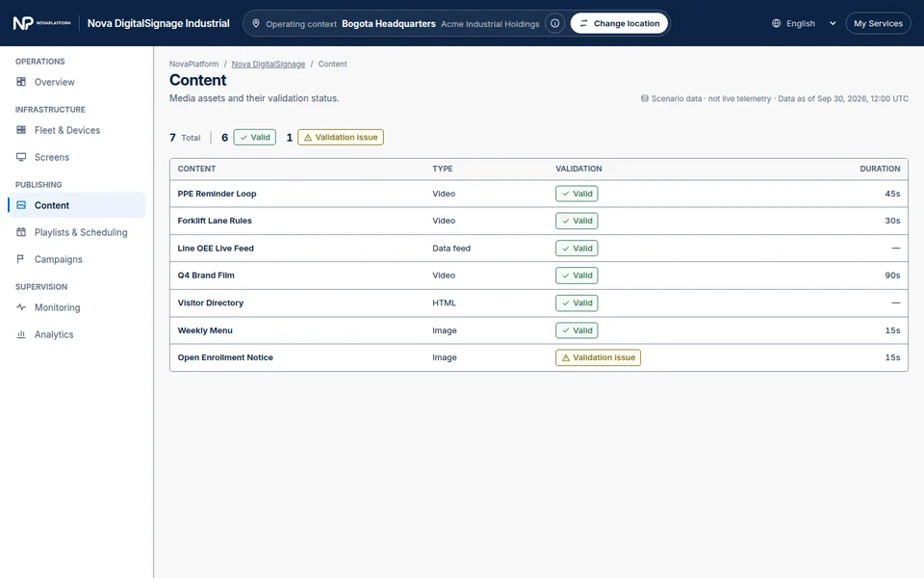Screen dimensions: 924x578
Task: Select Content in sidebar
Action: [77, 205]
